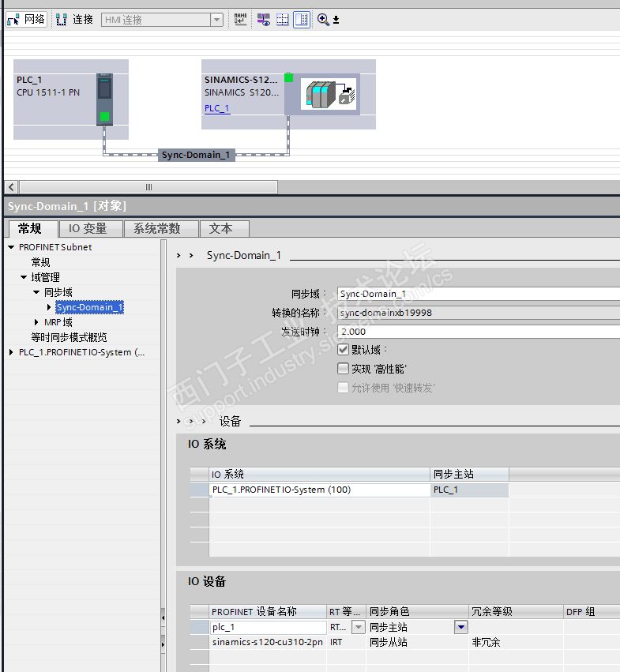The image size is (620, 672).
Task: Select the PLC_1.PROFINET IO-System (100) cell
Action: [319, 490]
